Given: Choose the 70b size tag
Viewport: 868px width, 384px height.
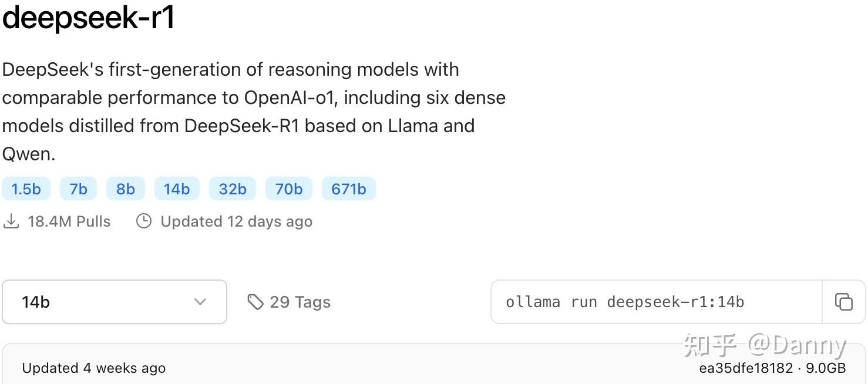Looking at the screenshot, I should tap(289, 189).
